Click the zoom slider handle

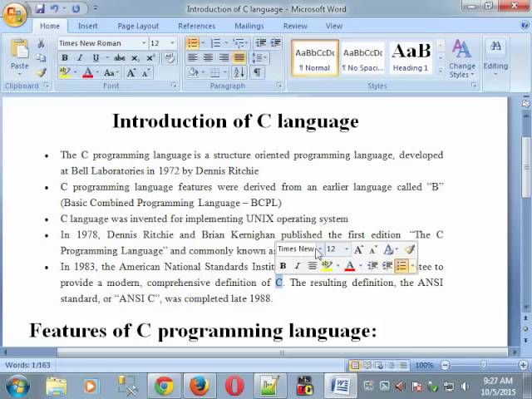tap(483, 365)
